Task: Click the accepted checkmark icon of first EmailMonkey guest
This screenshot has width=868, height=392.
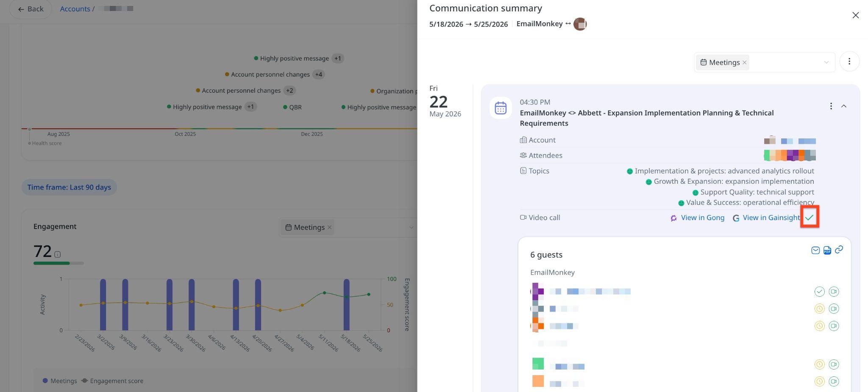Action: pos(819,292)
